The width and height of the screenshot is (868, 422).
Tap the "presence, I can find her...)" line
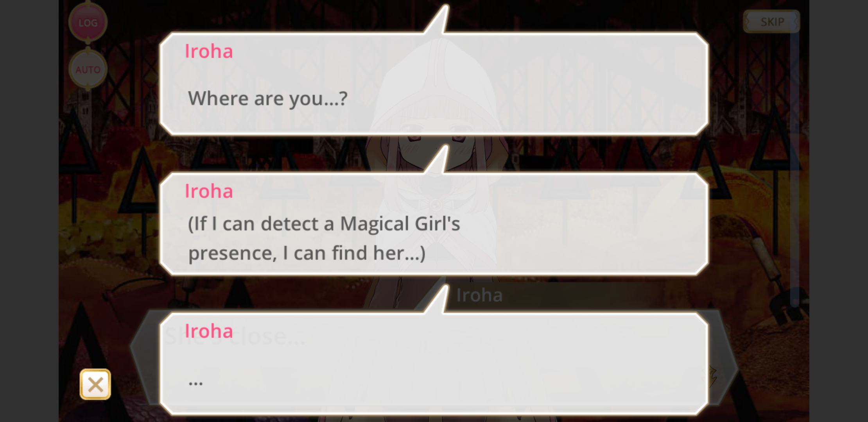pyautogui.click(x=307, y=253)
